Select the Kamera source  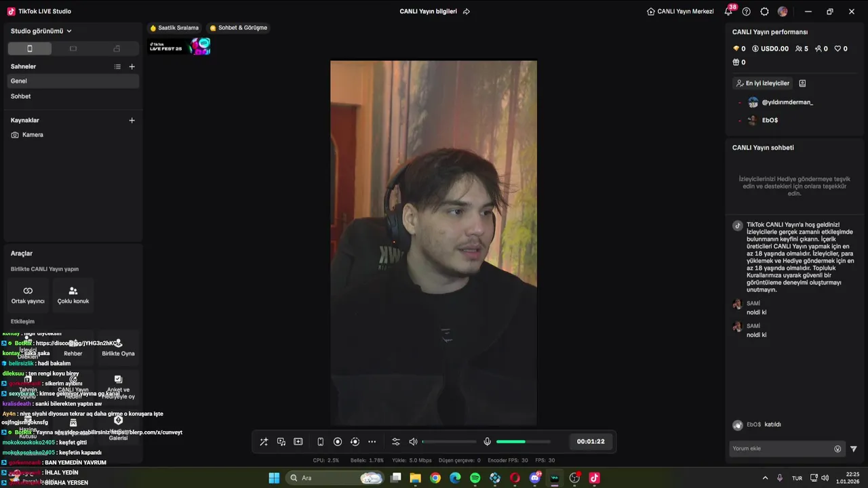73,135
